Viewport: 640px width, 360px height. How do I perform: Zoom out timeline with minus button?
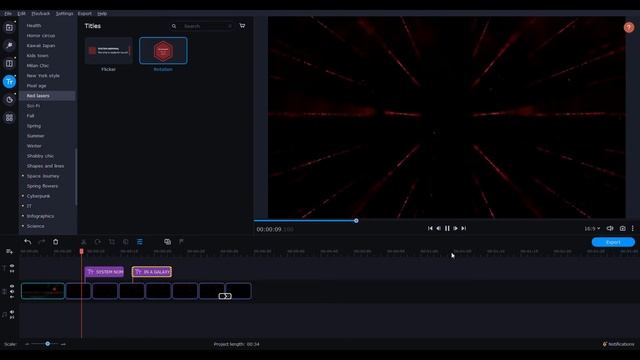tap(27, 344)
